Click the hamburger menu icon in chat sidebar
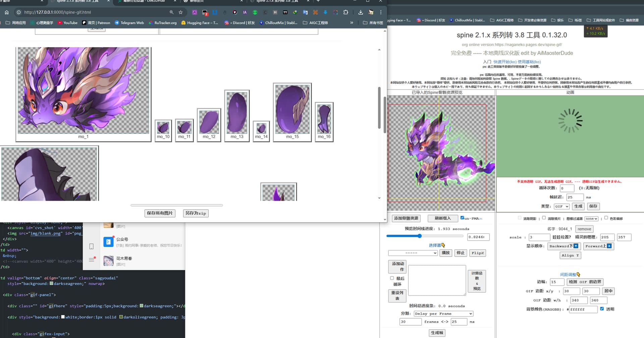Image resolution: width=644 pixels, height=338 pixels. [x=92, y=260]
